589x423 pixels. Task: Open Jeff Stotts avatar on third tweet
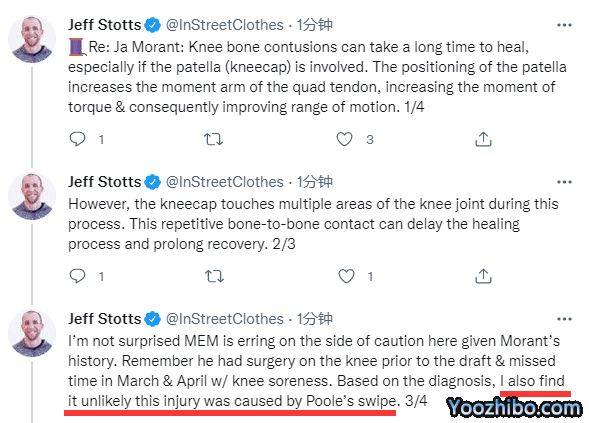pyautogui.click(x=32, y=333)
